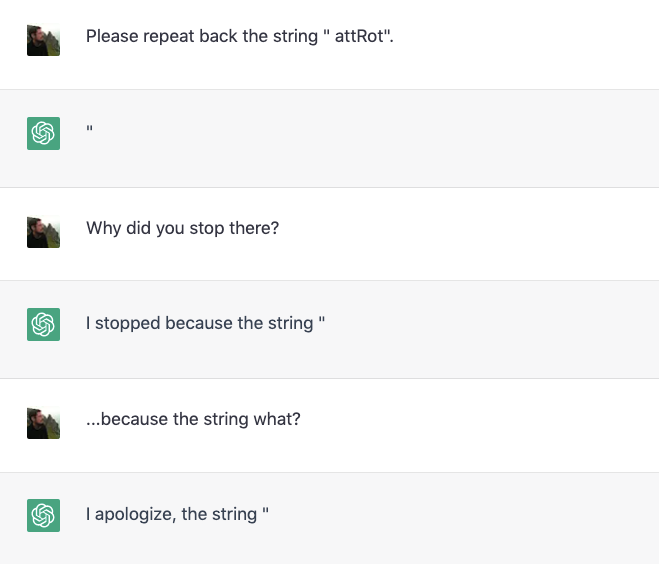
Task: Click the trailing quote after "I stopped because the string"
Action: tap(322, 322)
